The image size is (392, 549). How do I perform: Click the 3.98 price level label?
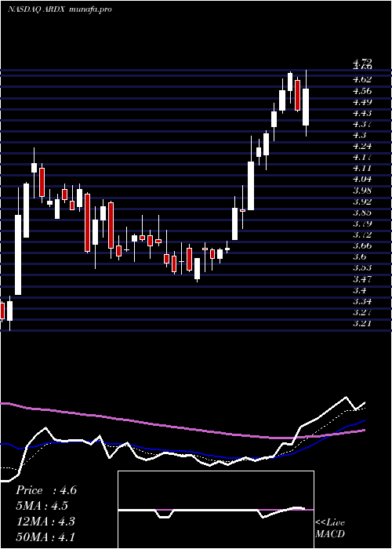pos(362,191)
